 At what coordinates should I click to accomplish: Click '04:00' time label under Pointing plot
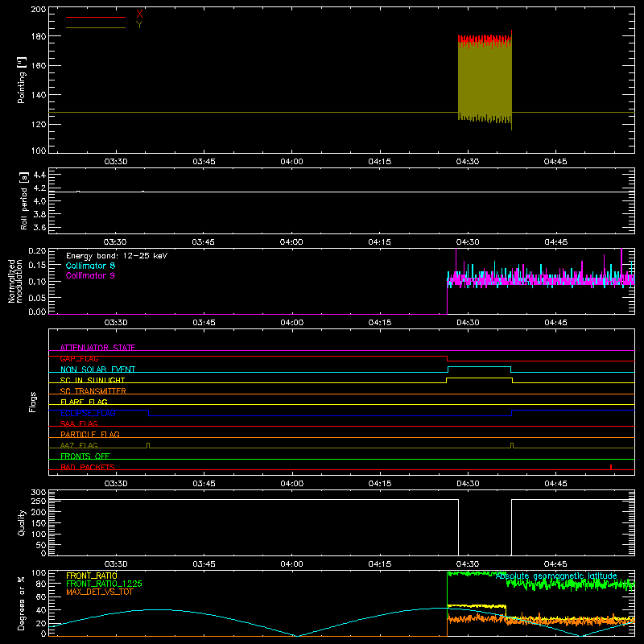click(291, 162)
